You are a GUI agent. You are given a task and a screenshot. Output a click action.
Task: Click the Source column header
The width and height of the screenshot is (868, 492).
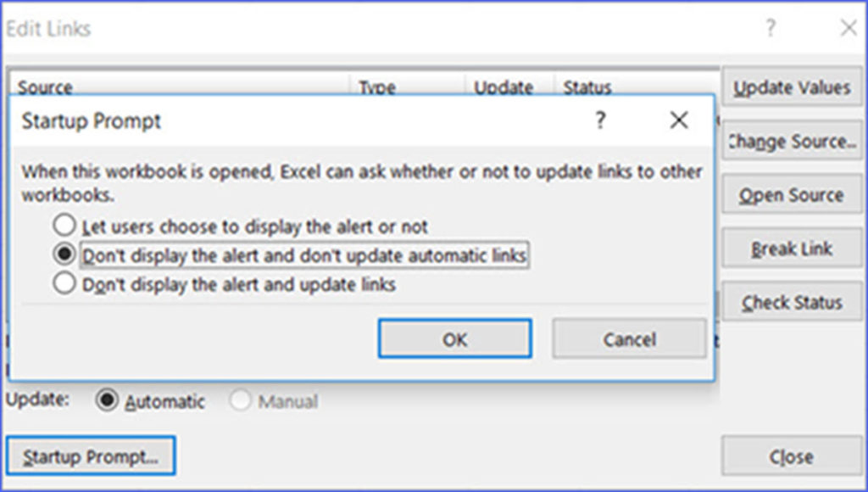click(x=44, y=87)
